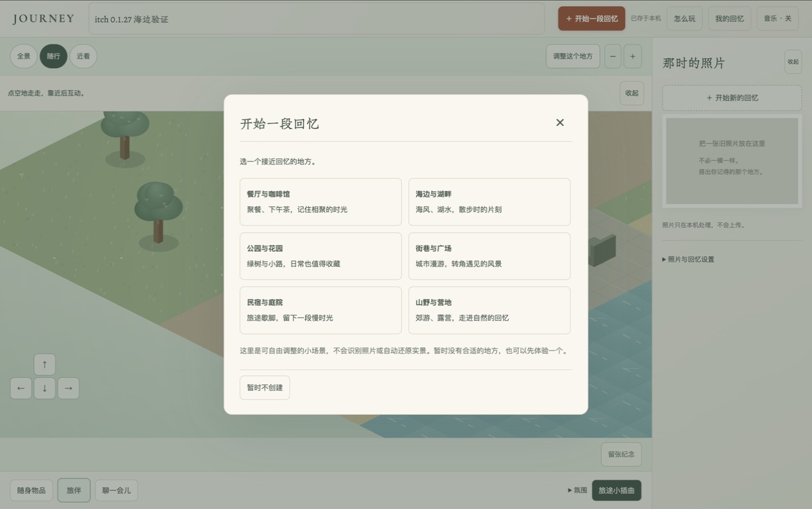Open the 旅伴 tab
The height and width of the screenshot is (509, 812).
pos(74,490)
